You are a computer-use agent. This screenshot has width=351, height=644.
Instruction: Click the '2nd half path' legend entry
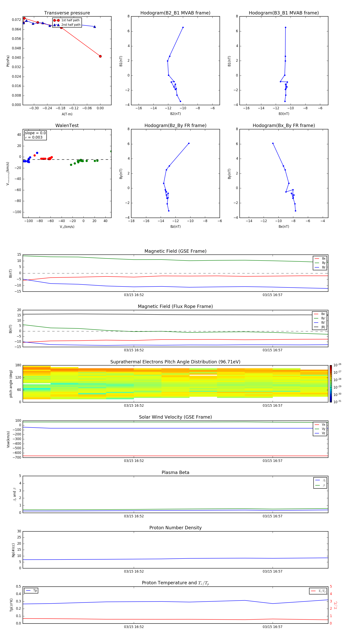(67, 25)
